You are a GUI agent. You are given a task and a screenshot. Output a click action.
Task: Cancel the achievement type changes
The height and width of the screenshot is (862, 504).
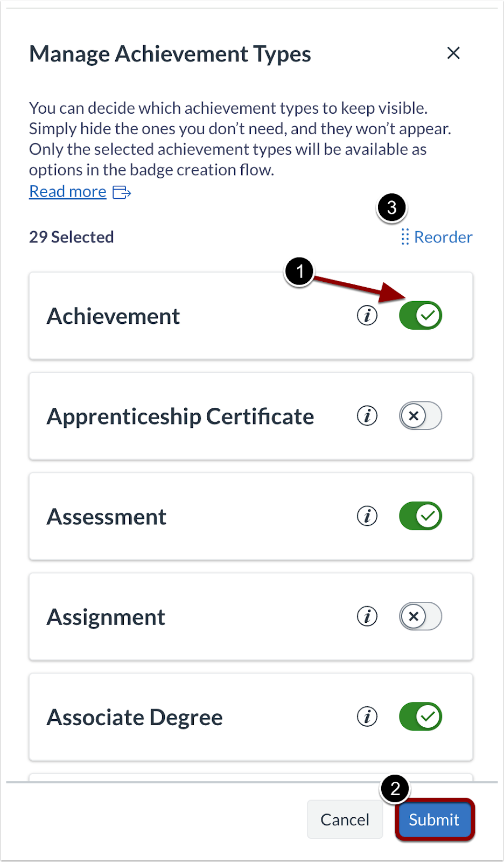pyautogui.click(x=345, y=819)
